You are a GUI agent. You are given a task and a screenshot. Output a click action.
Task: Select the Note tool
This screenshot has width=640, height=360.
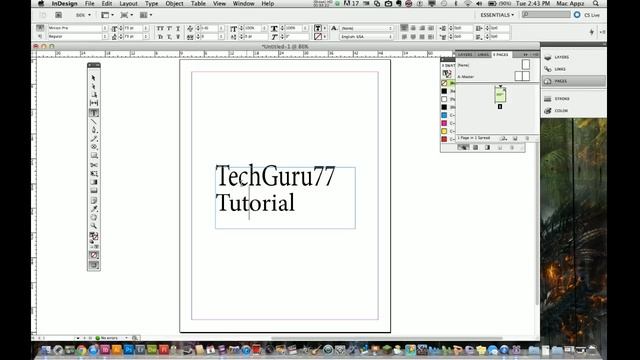93,200
